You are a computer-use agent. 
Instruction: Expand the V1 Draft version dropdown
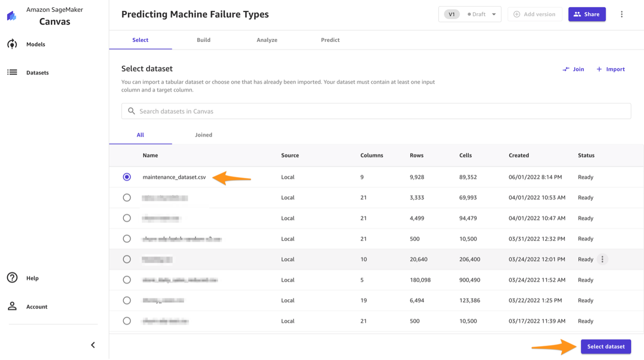click(494, 14)
